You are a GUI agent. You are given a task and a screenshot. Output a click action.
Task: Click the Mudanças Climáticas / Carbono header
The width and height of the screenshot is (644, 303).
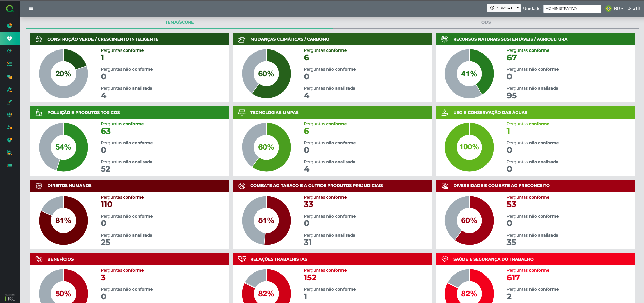click(332, 39)
